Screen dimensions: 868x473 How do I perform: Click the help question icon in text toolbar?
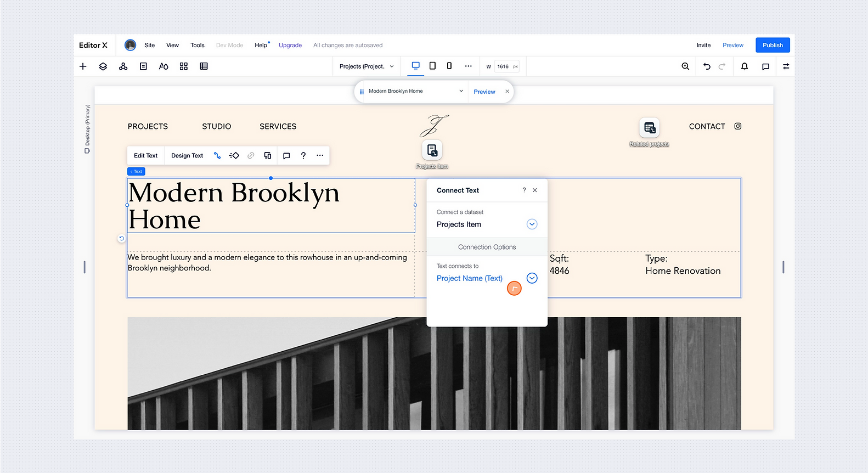point(303,155)
